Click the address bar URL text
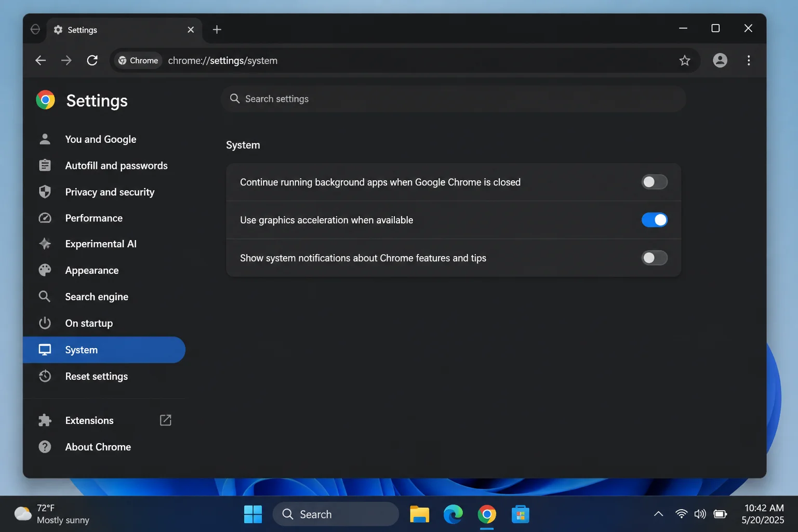This screenshot has width=798, height=532. (223, 60)
